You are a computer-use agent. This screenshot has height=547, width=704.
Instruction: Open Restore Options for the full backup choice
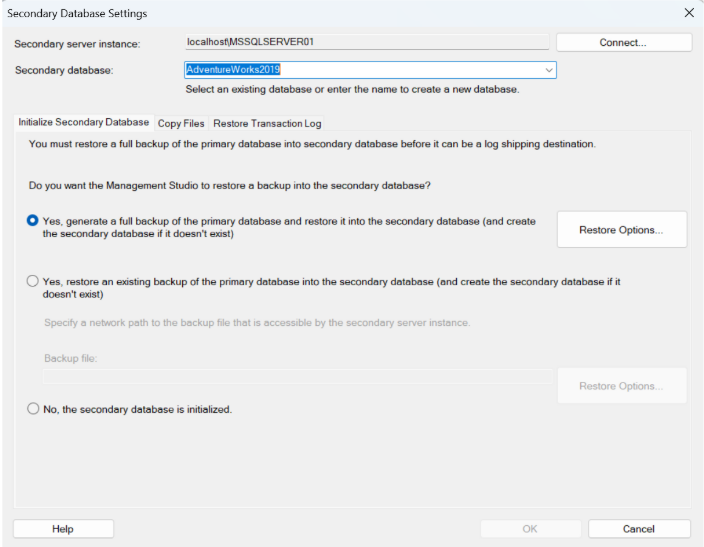(621, 230)
